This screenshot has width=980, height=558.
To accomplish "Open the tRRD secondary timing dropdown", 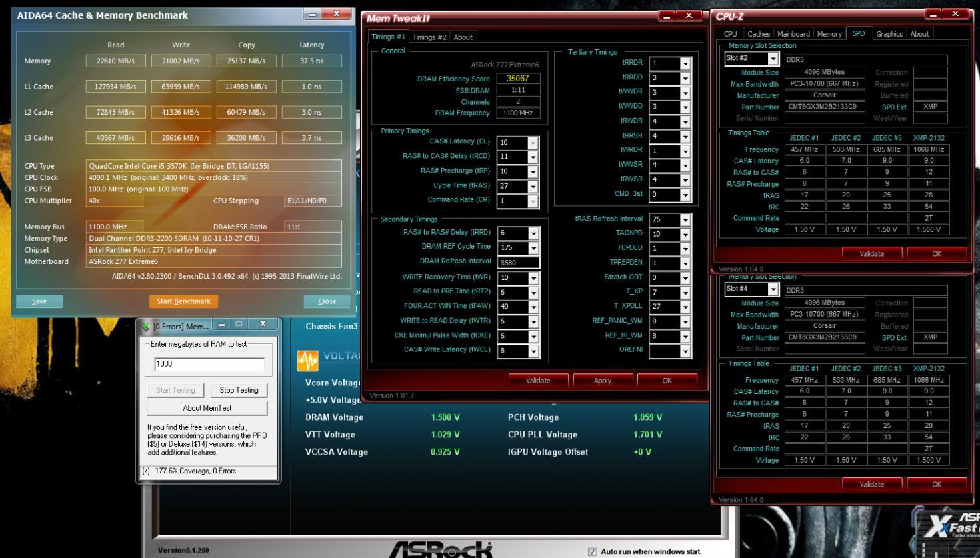I will [533, 233].
